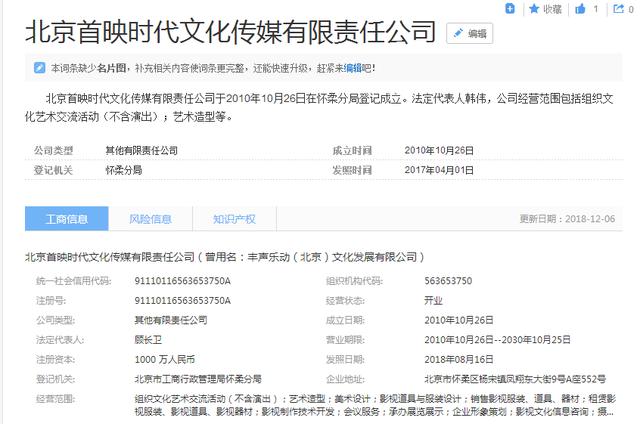The height and width of the screenshot is (424, 640).
Task: Click the company title 北京首映时代文化传媒有限责任公司
Action: tap(231, 32)
